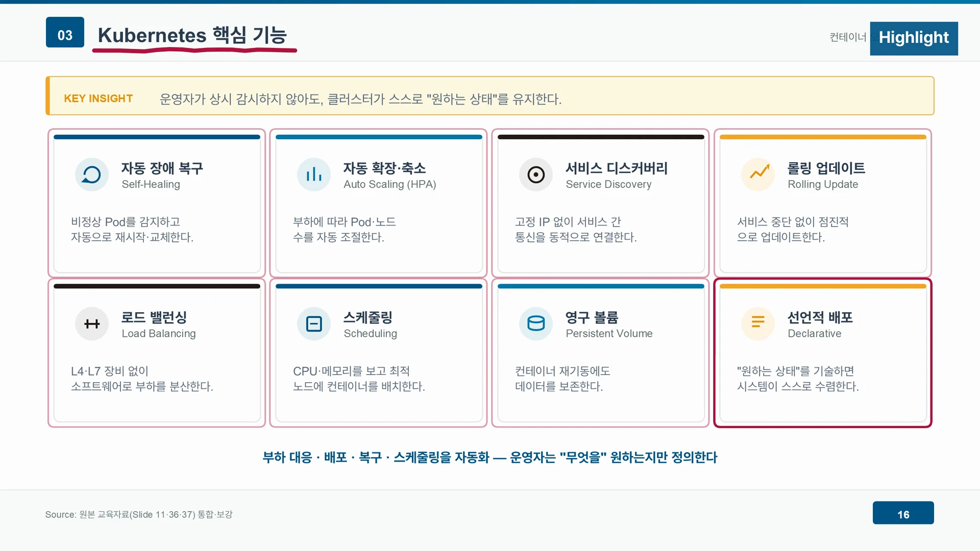Click the '스케줄링' heading
Screen dimensions: 980x551
(368, 317)
